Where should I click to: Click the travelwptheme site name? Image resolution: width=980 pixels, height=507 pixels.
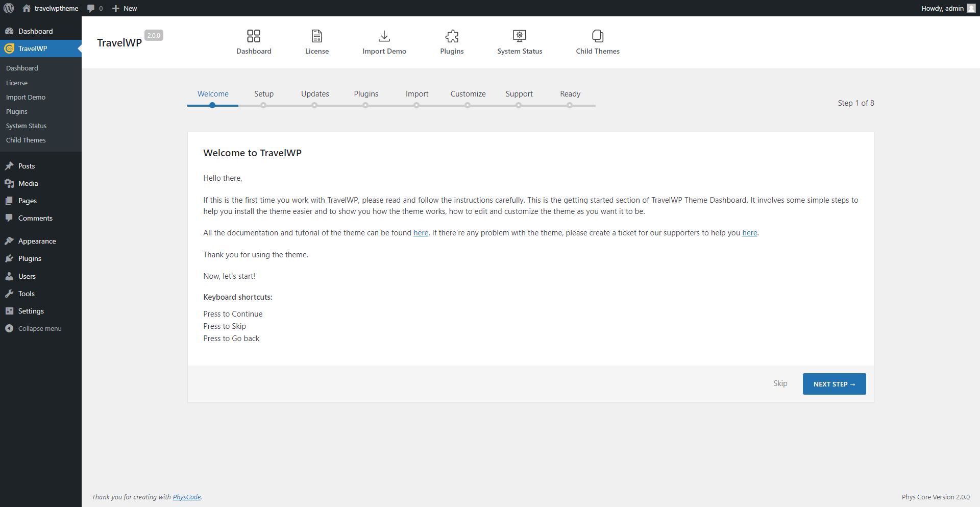coord(56,8)
